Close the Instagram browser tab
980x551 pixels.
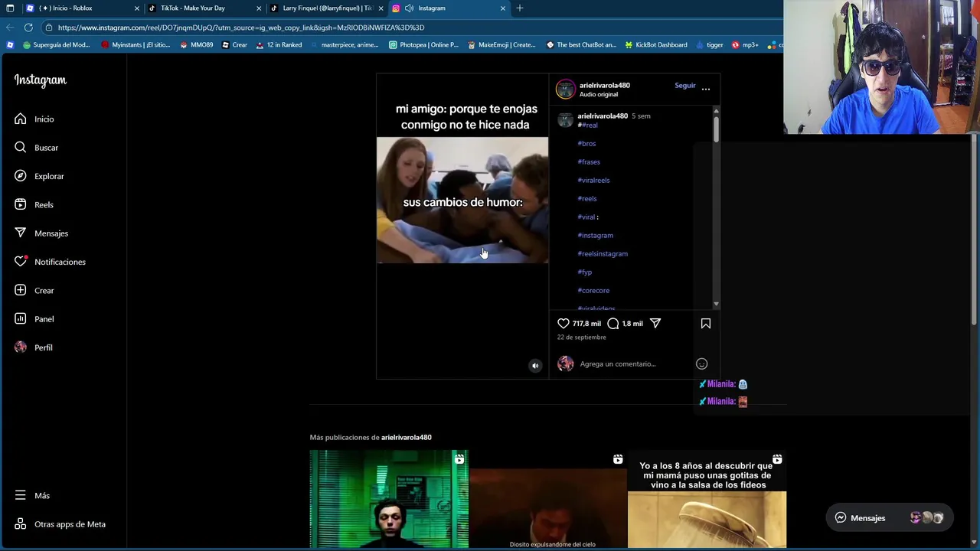click(503, 8)
